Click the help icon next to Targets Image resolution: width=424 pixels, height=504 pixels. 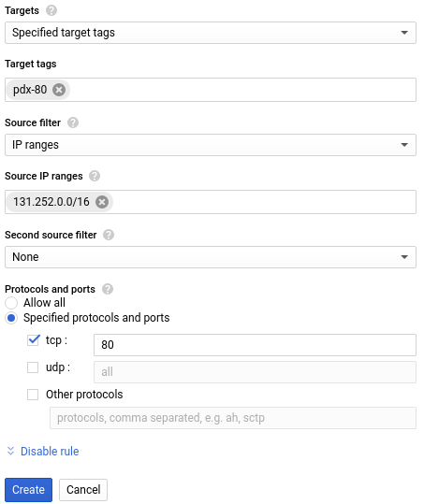tap(51, 10)
